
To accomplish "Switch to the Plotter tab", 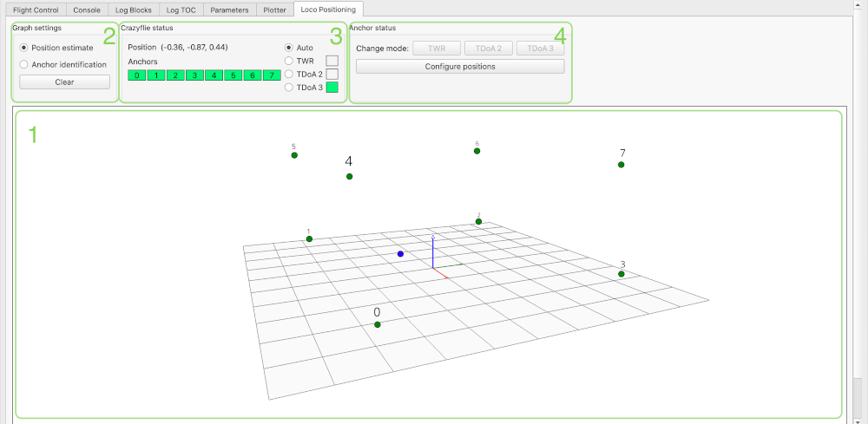I will point(273,10).
